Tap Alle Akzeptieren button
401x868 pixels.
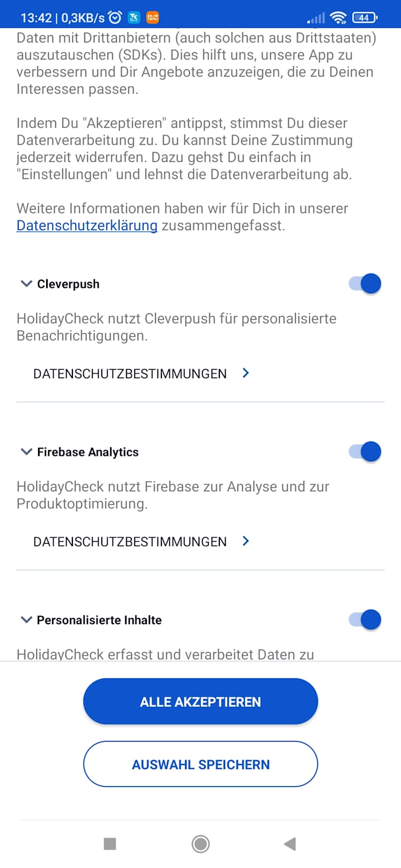tap(200, 702)
